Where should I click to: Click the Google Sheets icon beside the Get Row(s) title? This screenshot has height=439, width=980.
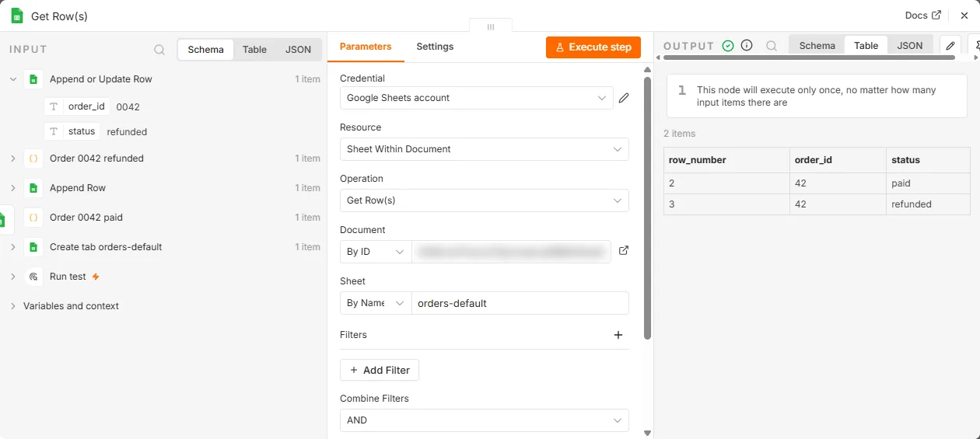point(17,16)
